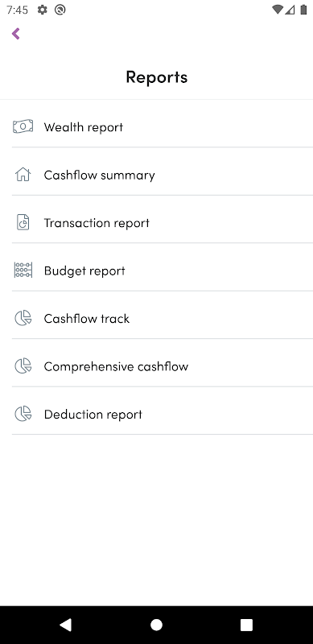Click the pie chart icon beside Deduction report

pos(23,414)
